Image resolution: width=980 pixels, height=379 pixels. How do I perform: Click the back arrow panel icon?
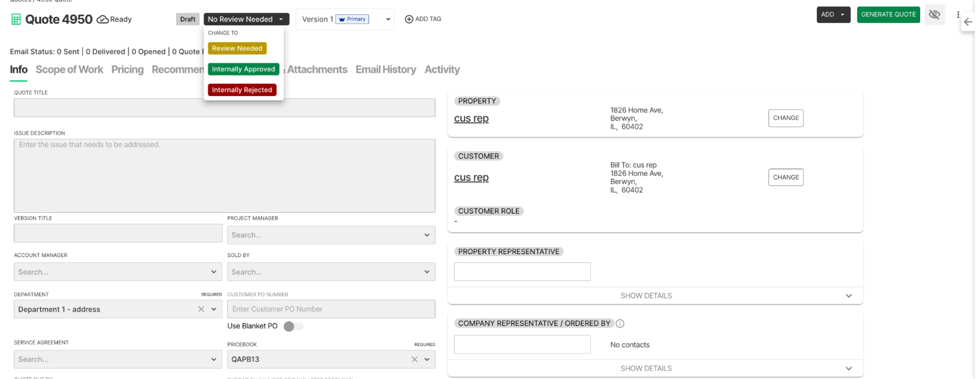click(968, 22)
